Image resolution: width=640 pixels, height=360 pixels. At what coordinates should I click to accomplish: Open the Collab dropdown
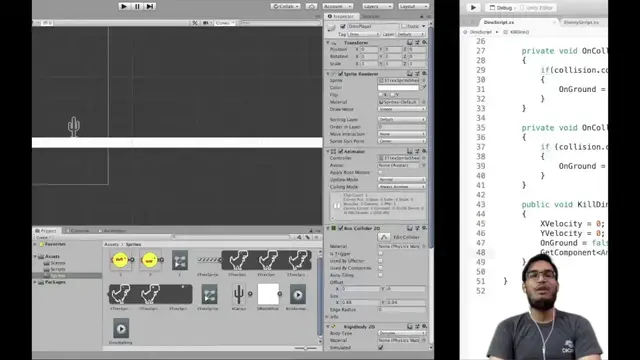286,6
